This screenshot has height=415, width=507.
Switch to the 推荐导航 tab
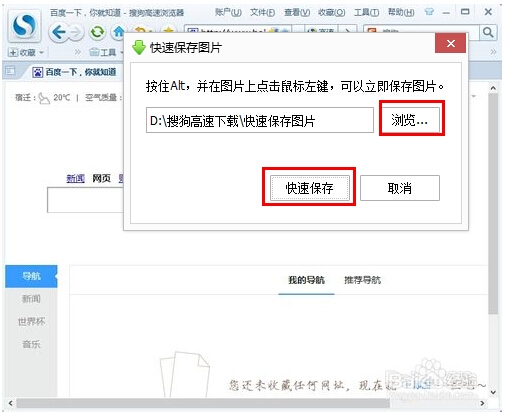(x=362, y=280)
